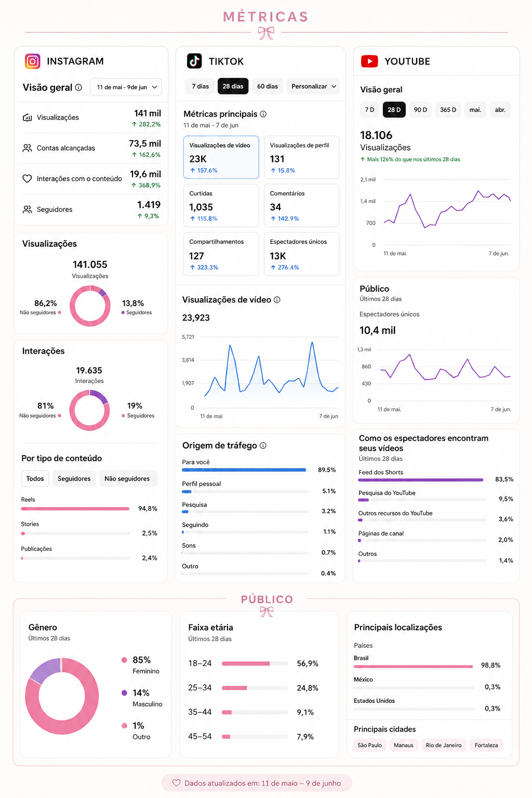Click the heart icon for Interações com o conteúdo
The width and height of the screenshot is (532, 798).
[x=27, y=179]
